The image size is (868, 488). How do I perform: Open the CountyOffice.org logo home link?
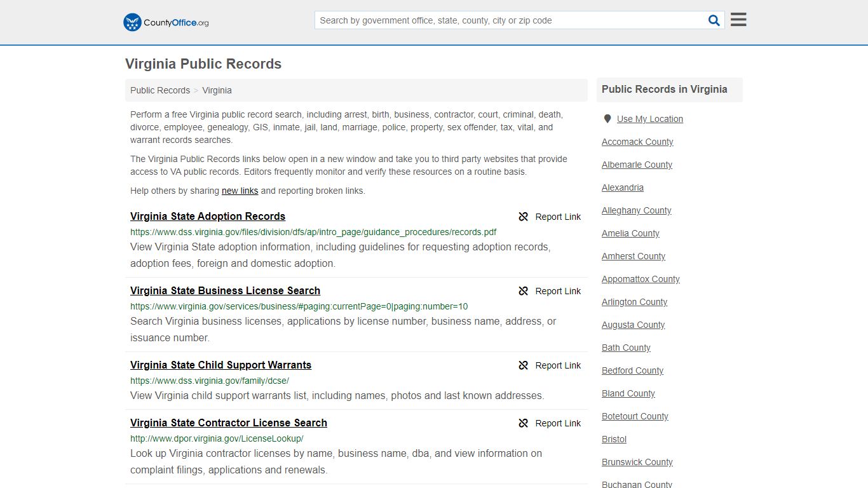pyautogui.click(x=166, y=22)
